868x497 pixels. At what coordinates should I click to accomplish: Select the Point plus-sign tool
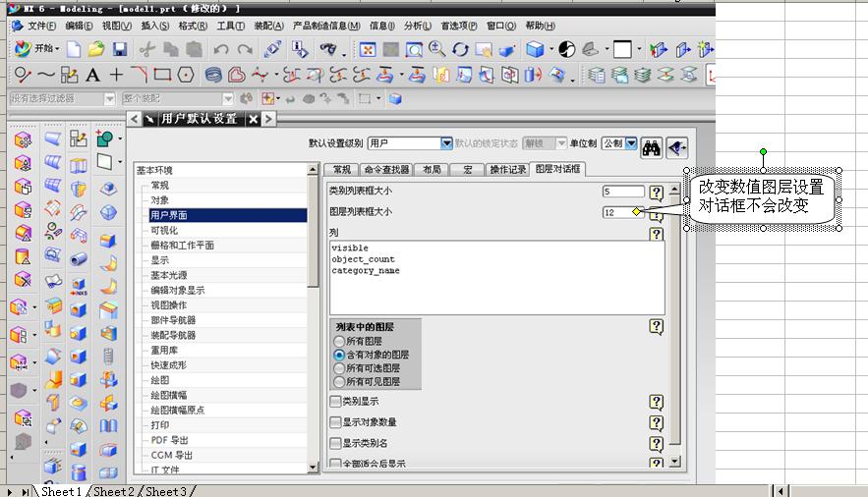116,74
